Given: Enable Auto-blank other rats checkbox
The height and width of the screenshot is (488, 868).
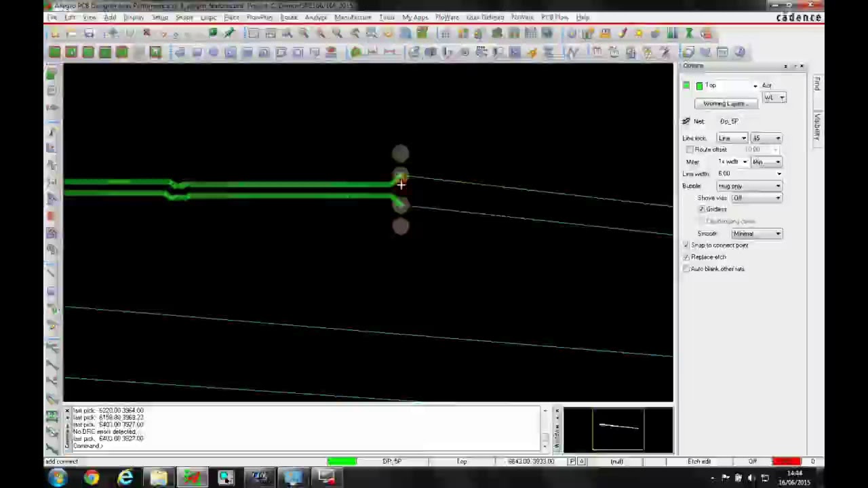Looking at the screenshot, I should pos(686,269).
